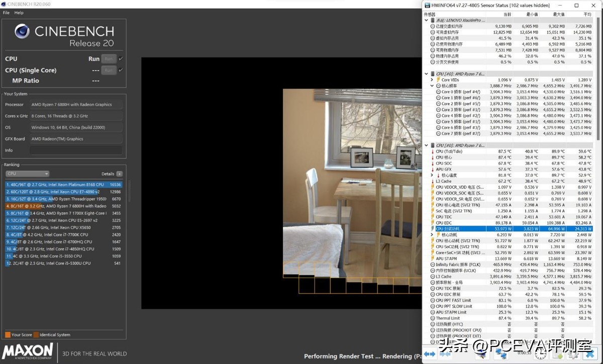The height and width of the screenshot is (364, 603).
Task: Select the Ryzen 7 6800H ranking row
Action: pyautogui.click(x=64, y=206)
